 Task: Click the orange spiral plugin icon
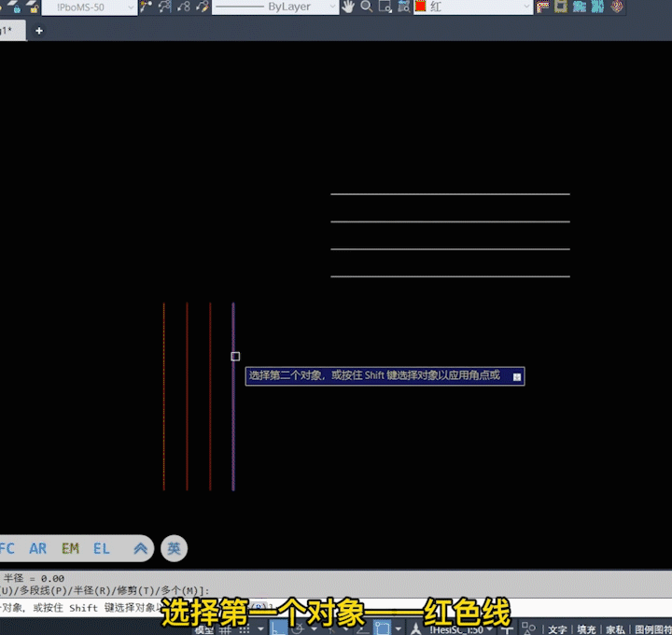click(617, 7)
